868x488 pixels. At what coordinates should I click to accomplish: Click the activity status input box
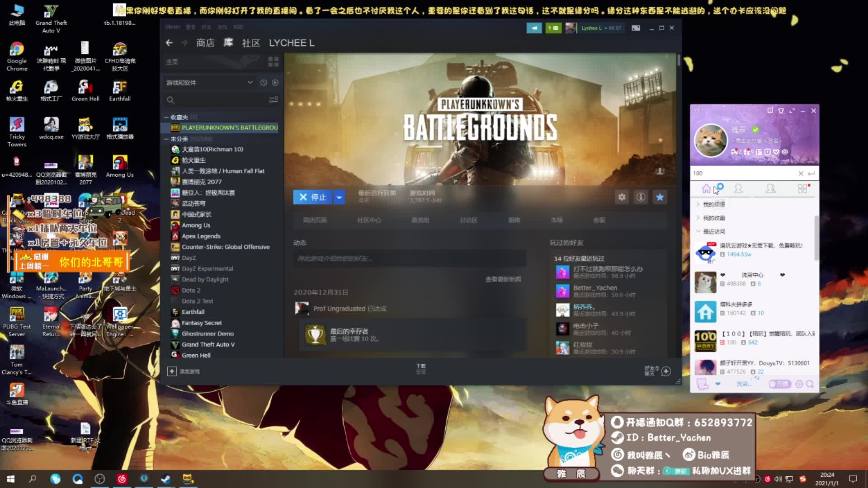(x=409, y=258)
